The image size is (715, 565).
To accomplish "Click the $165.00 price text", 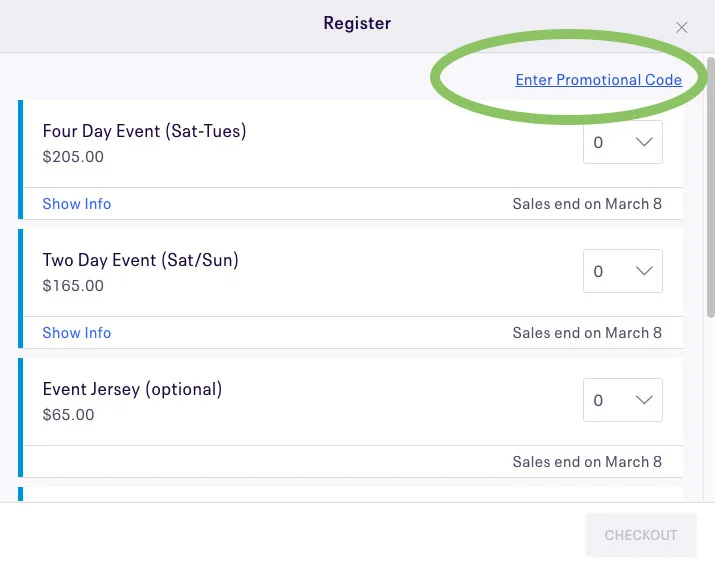I will (x=73, y=286).
